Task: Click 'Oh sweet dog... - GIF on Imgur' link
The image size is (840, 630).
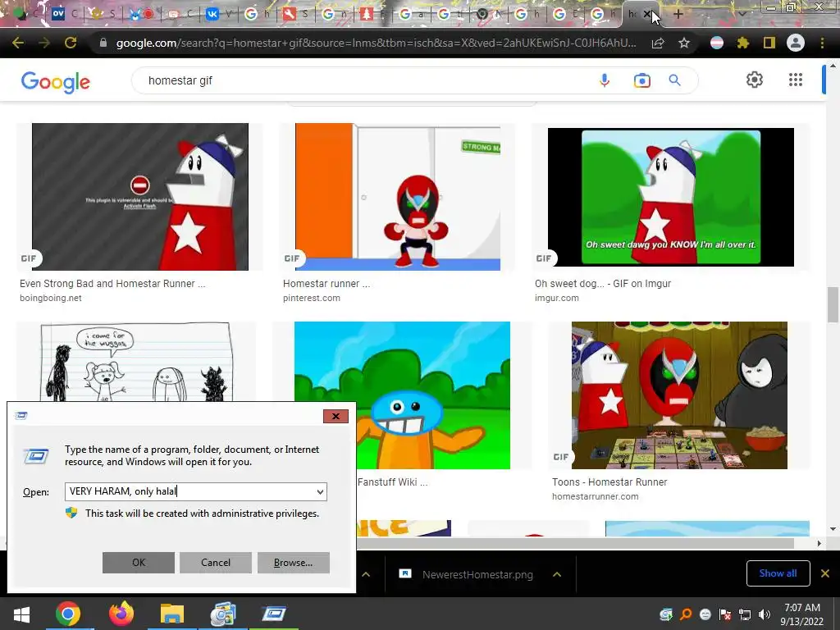Action: pyautogui.click(x=603, y=283)
